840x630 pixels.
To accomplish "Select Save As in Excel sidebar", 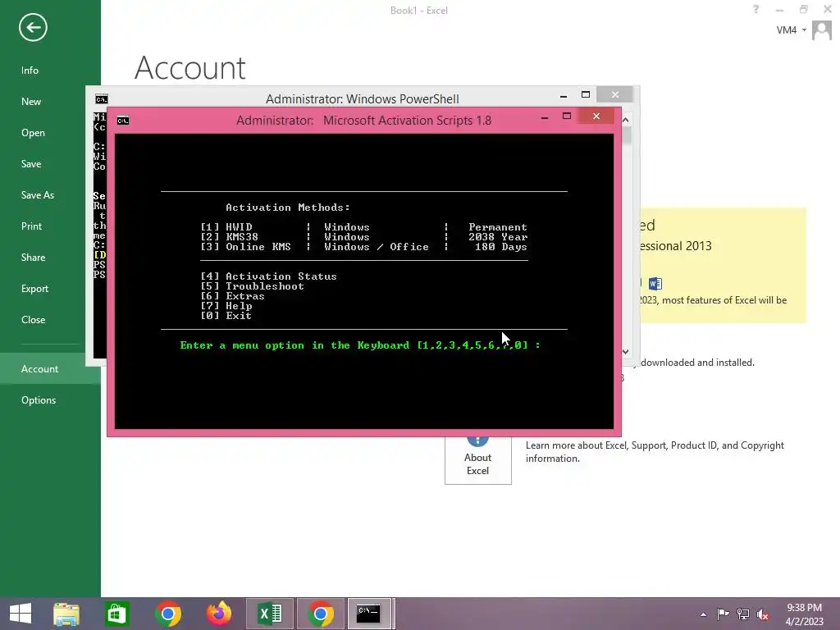I will pyautogui.click(x=38, y=194).
